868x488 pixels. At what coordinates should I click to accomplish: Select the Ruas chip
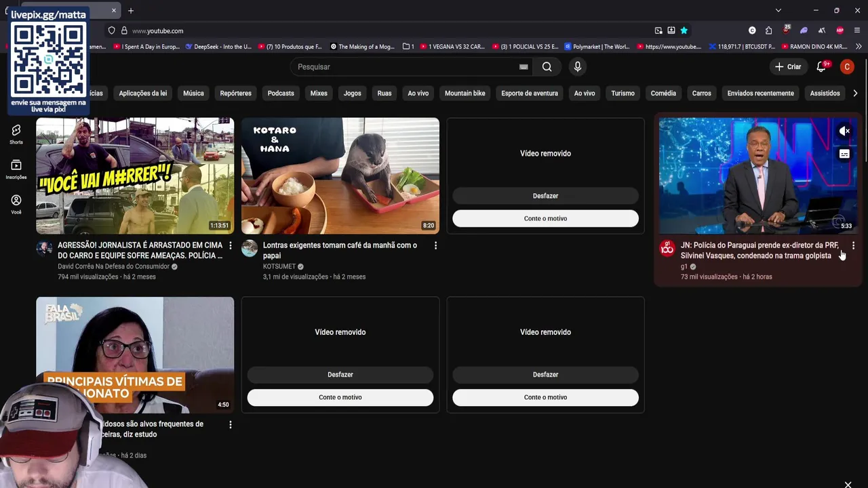384,94
